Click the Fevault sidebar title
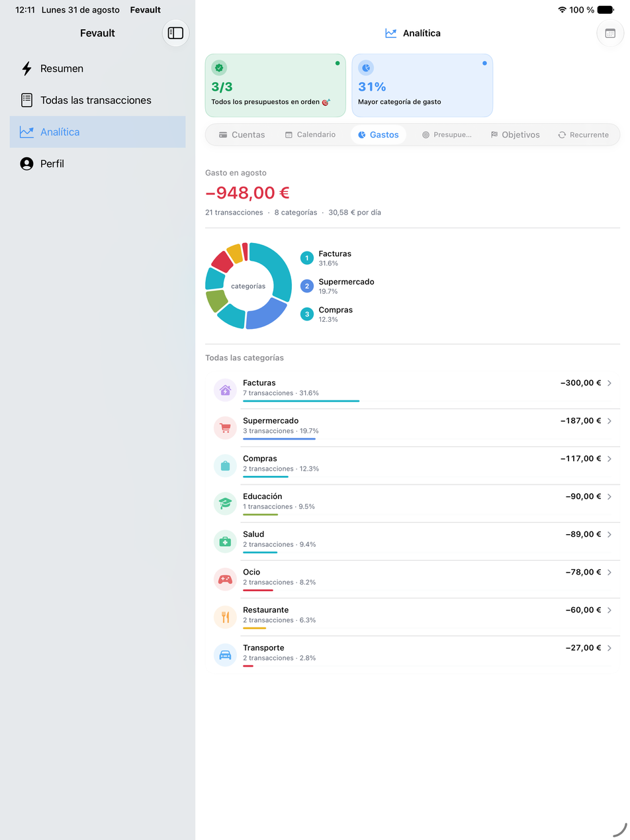630x840 pixels. (x=97, y=33)
